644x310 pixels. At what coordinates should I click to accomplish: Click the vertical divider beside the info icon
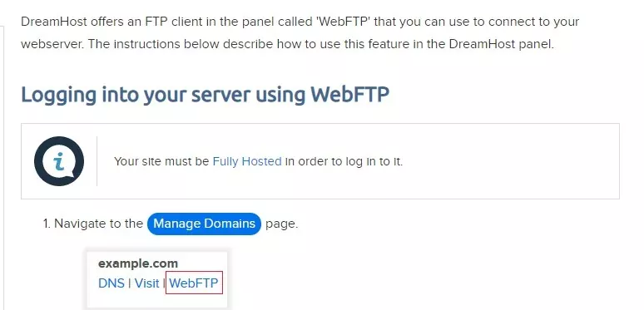97,161
